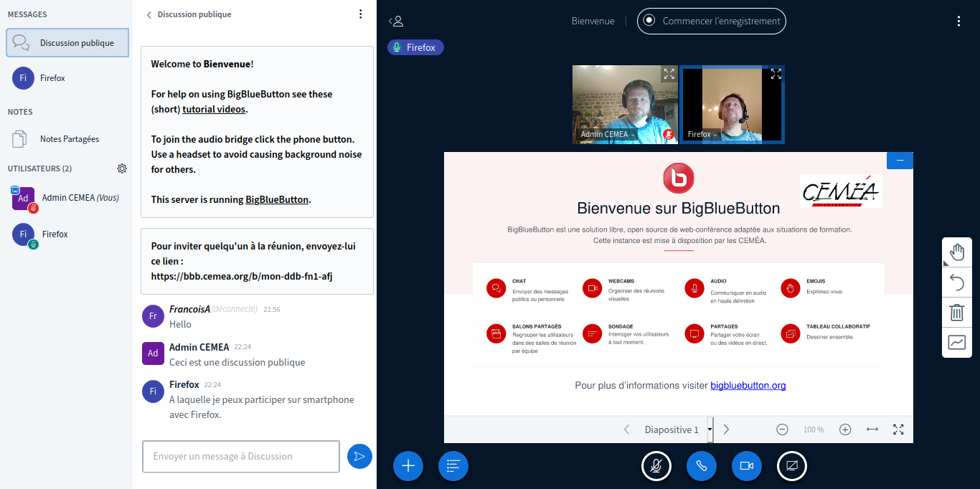Click the trash icon to clear annotations
The image size is (980, 489).
pos(957,313)
